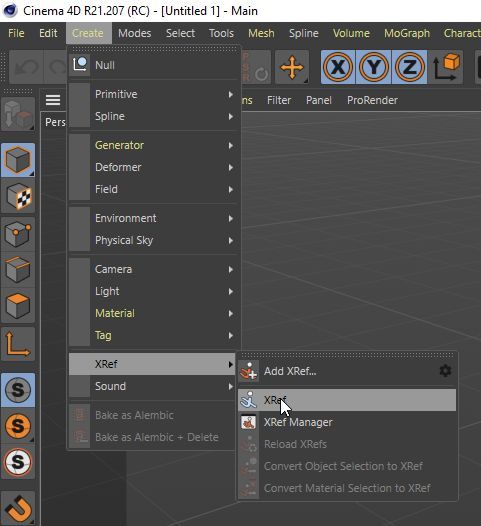
Task: Toggle Viewport Solo Single icon
Action: click(18, 426)
